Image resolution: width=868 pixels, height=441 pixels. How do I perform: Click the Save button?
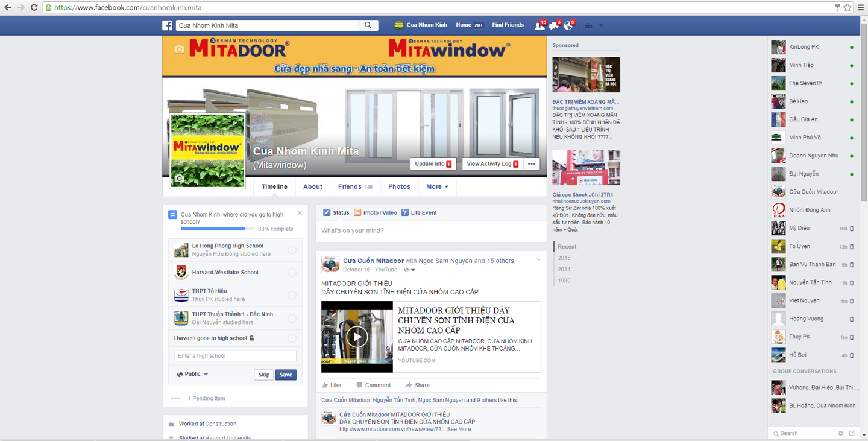click(x=286, y=375)
